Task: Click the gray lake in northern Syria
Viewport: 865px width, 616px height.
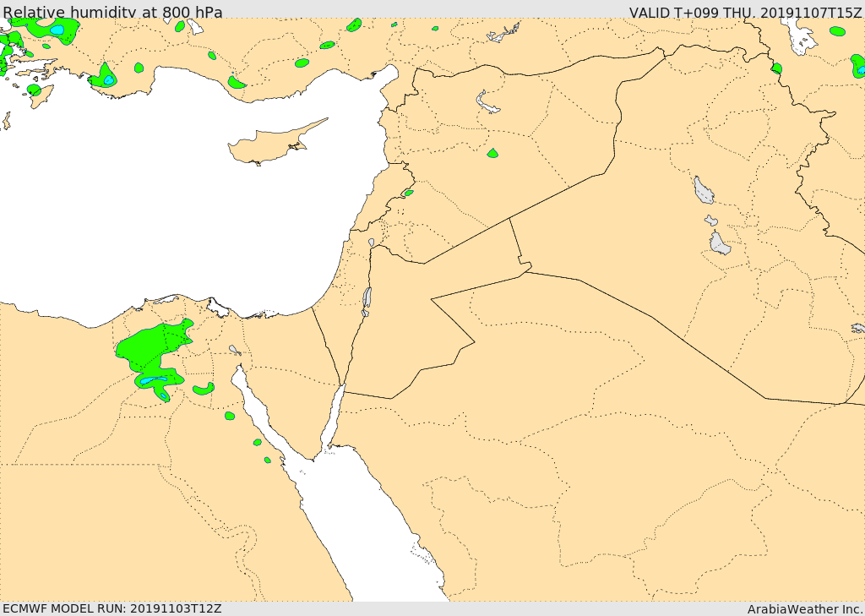Action: pos(487,101)
